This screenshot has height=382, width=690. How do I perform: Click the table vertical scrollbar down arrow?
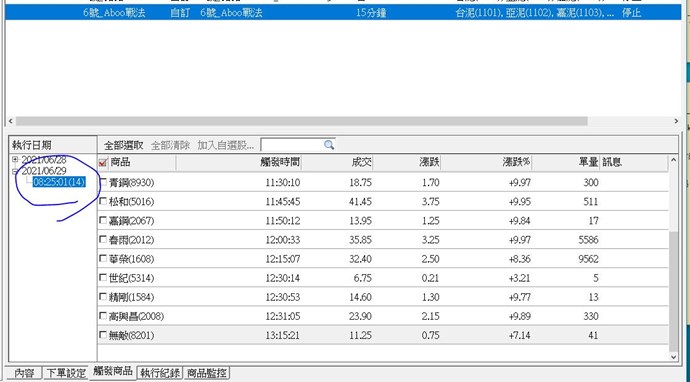pyautogui.click(x=673, y=357)
